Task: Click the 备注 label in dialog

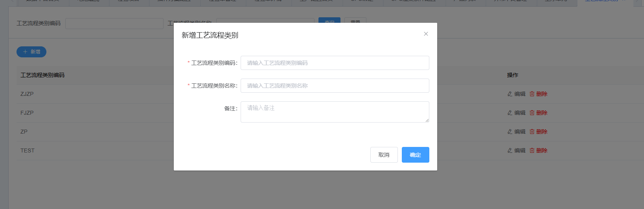Action: [231, 108]
